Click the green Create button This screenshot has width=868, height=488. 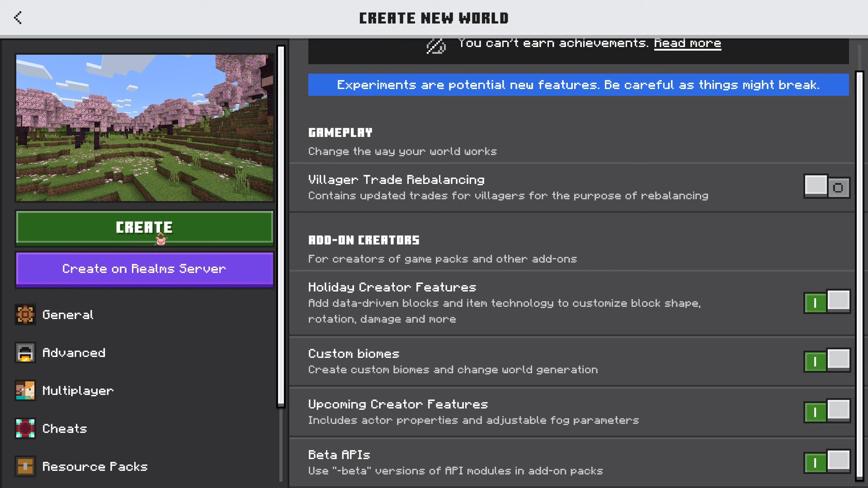(x=145, y=227)
